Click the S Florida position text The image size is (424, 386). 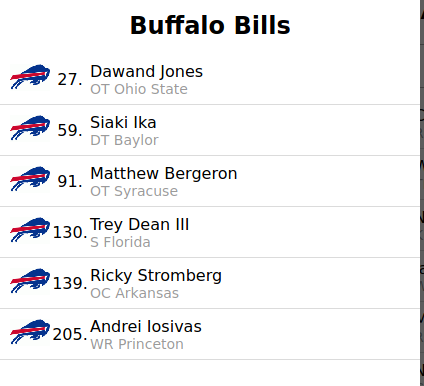[120, 242]
